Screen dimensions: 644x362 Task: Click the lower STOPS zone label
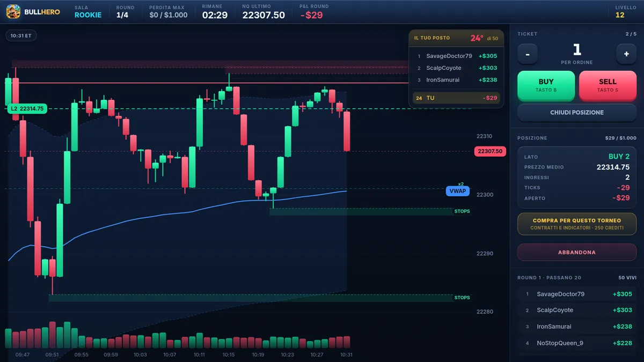[462, 298]
